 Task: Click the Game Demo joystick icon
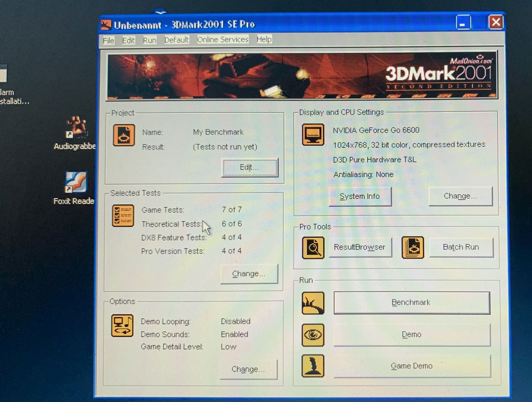pyautogui.click(x=313, y=366)
